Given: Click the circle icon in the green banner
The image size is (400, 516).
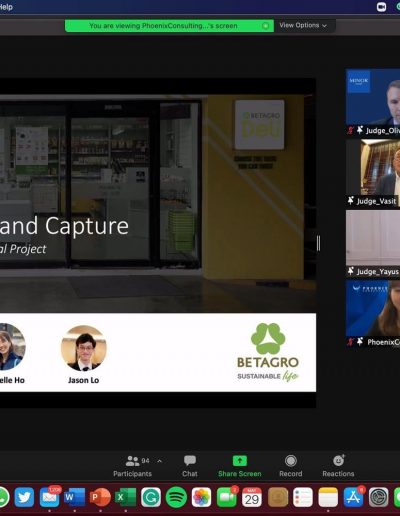Looking at the screenshot, I should (x=265, y=26).
